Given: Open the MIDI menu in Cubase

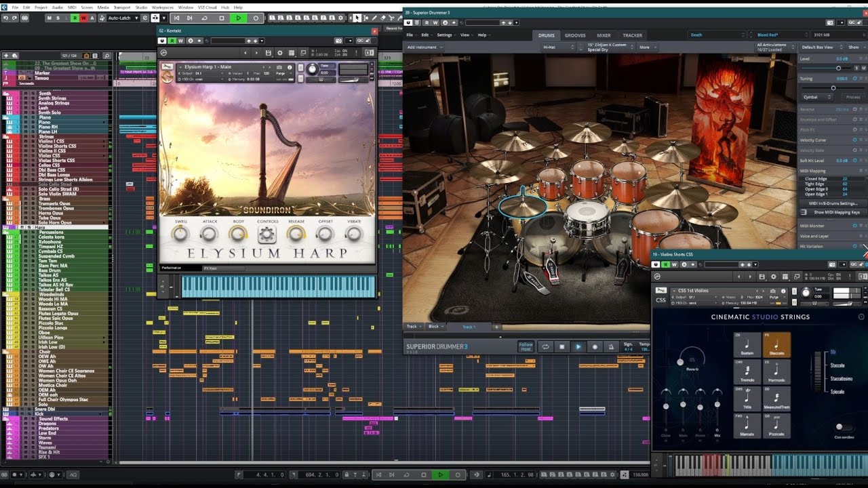Looking at the screenshot, I should coord(72,7).
